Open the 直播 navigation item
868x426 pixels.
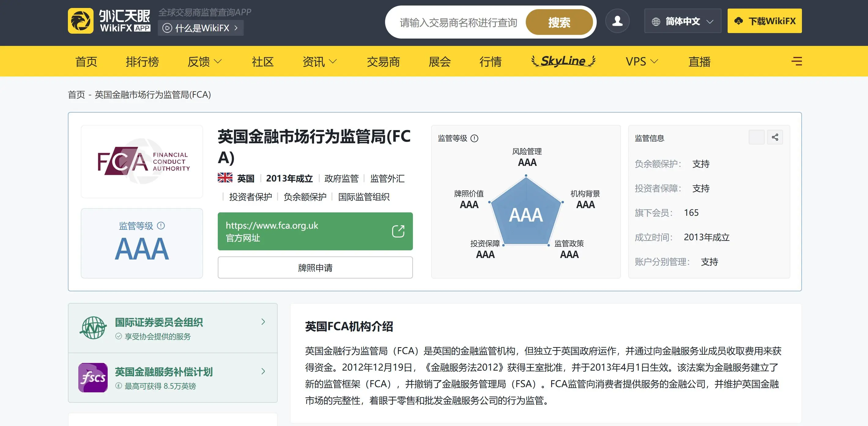699,62
